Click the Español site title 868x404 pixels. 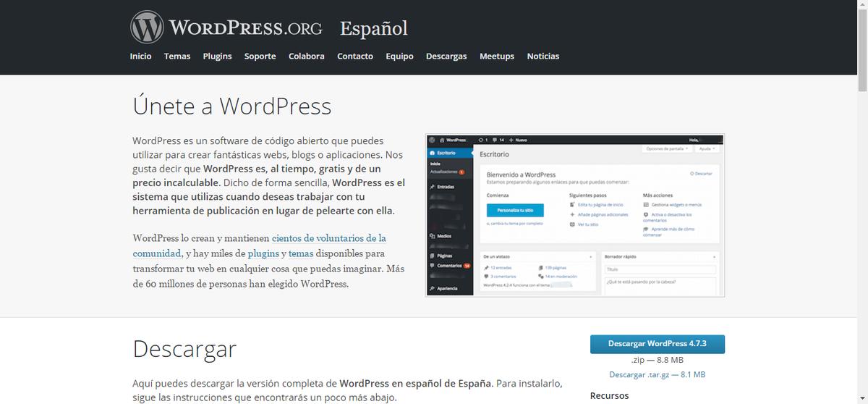374,28
